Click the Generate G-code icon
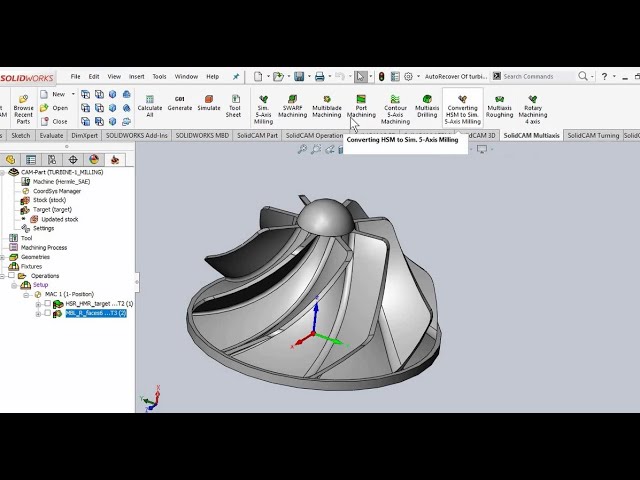 [180, 103]
